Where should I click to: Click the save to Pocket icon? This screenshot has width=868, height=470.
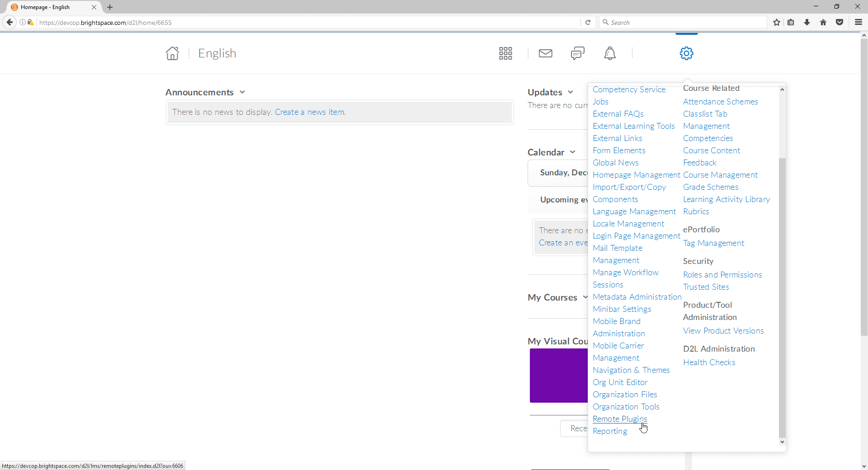840,22
